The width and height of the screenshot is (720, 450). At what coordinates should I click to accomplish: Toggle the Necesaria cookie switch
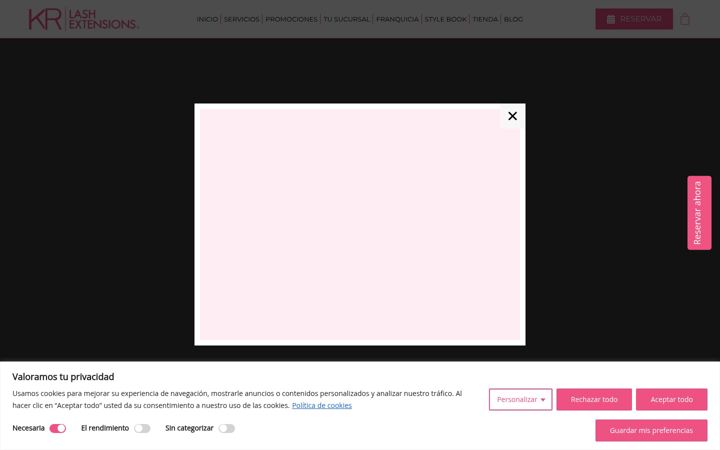point(58,428)
